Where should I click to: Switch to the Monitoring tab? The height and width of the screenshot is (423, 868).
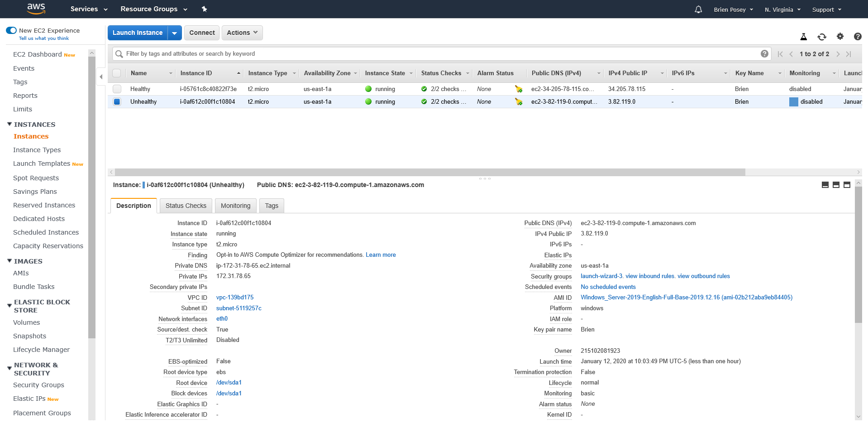pyautogui.click(x=236, y=206)
